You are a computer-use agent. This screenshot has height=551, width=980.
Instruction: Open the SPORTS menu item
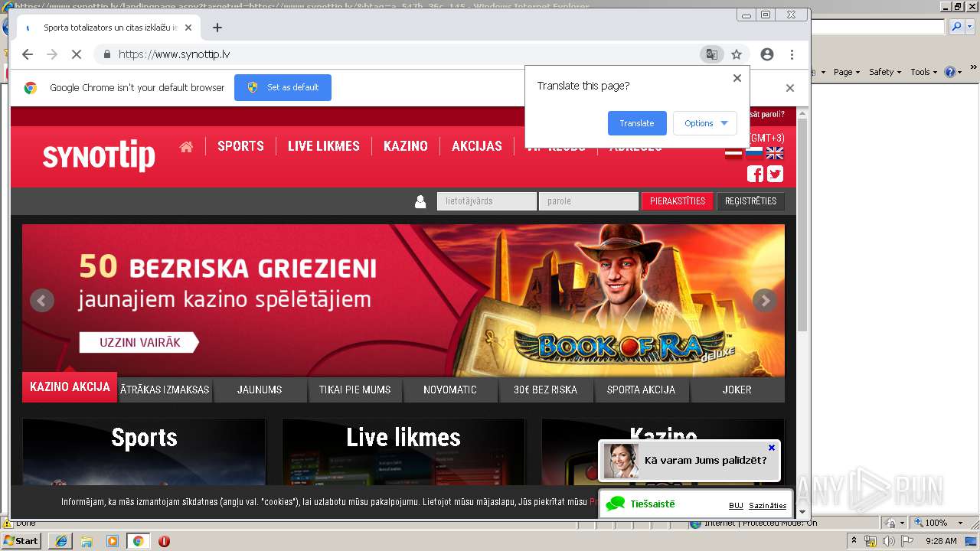coord(240,146)
